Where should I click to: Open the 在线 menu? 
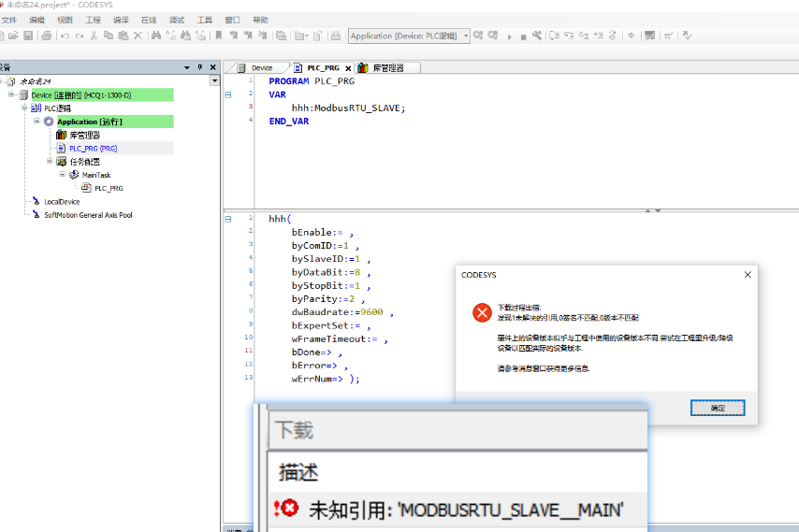[149, 19]
